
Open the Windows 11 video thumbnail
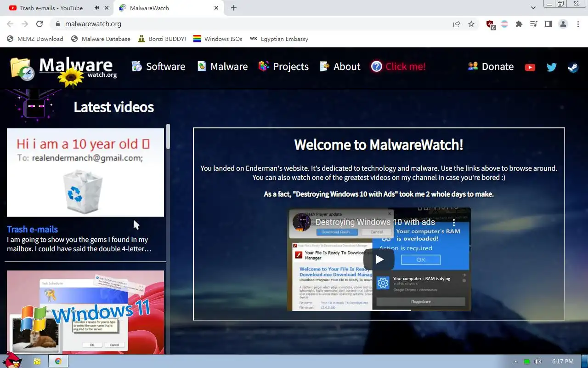pyautogui.click(x=85, y=312)
